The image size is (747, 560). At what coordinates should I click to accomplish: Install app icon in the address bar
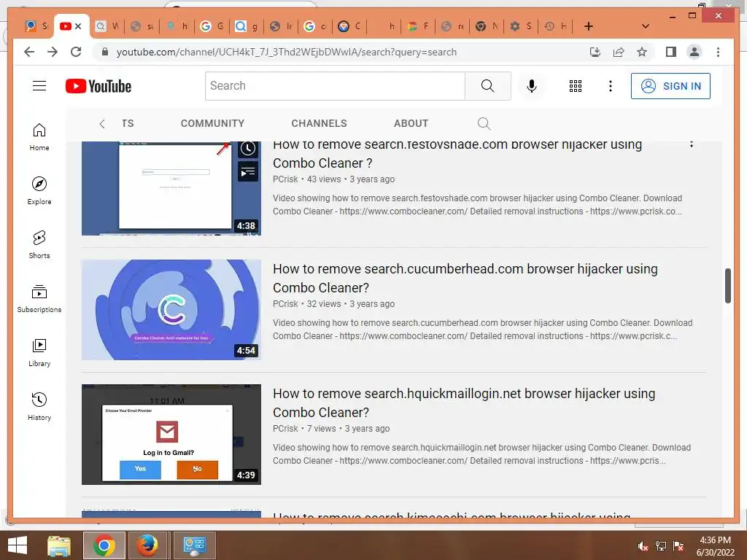[595, 52]
